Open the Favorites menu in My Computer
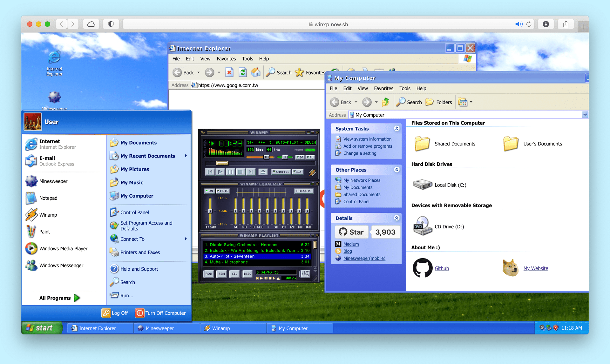 (383, 88)
